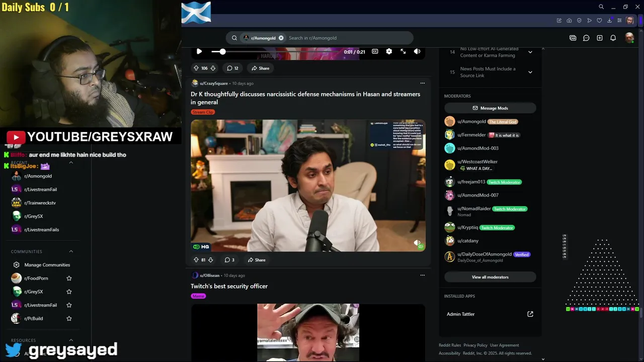This screenshot has height=362, width=644.
Task: Open the Dr K narcissistic defense post title
Action: pyautogui.click(x=305, y=98)
